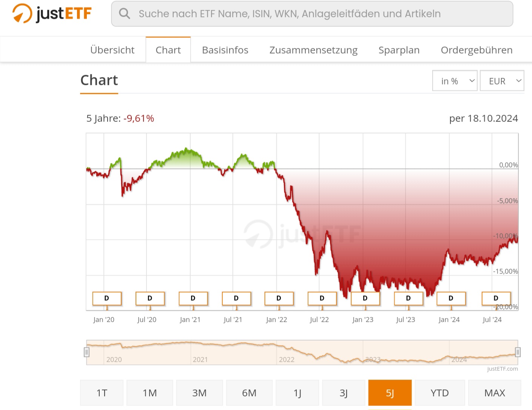Open the 'in %' display dropdown
This screenshot has width=532, height=410.
[x=455, y=81]
